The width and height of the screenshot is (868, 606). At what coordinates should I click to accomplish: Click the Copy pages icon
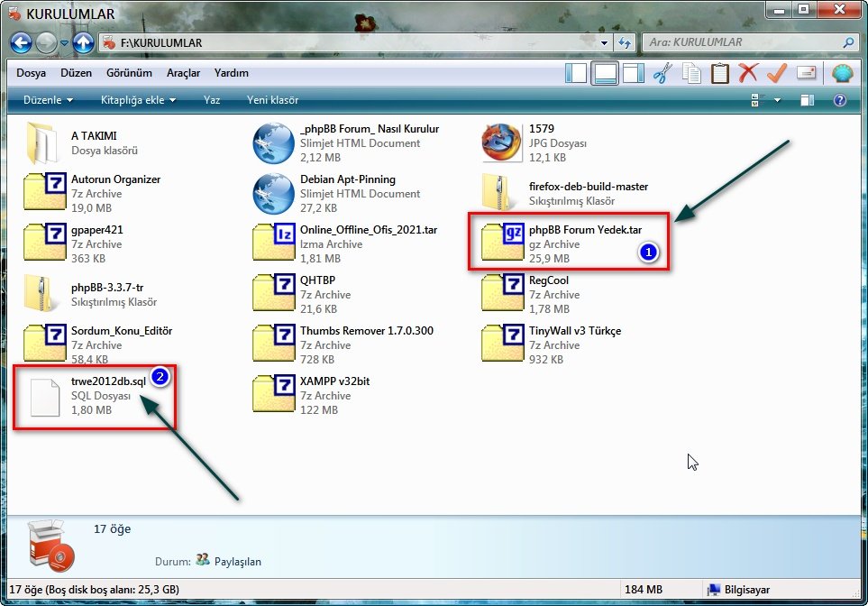(690, 73)
